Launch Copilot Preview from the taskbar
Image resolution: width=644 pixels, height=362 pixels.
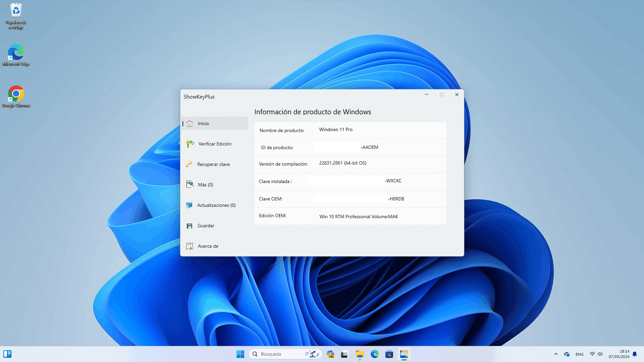330,354
